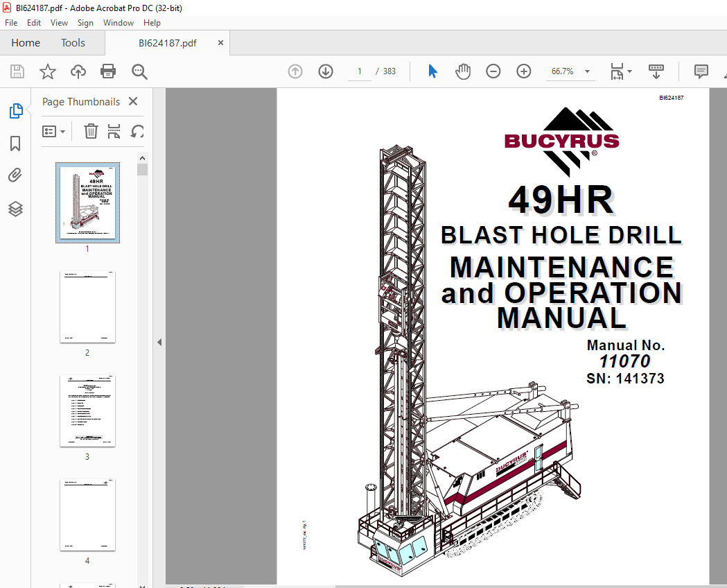Viewport: 727px width, 588px height.
Task: Open the File menu
Action: [x=11, y=23]
